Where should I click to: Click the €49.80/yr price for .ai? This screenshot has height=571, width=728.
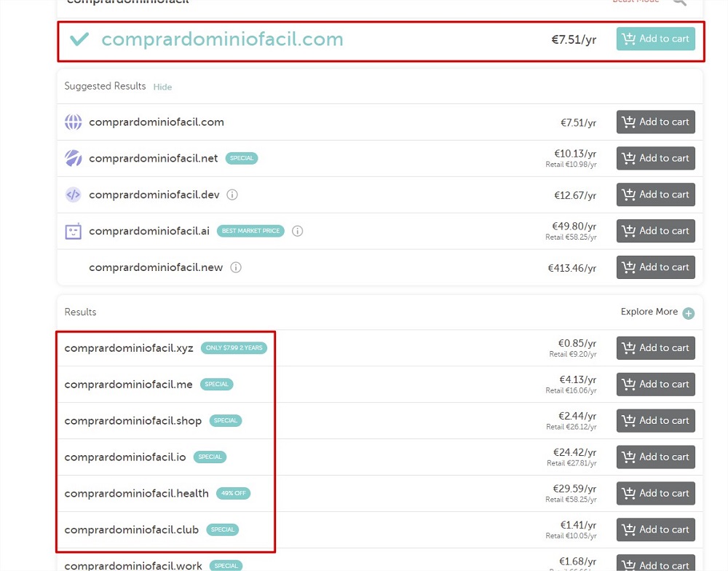(574, 227)
